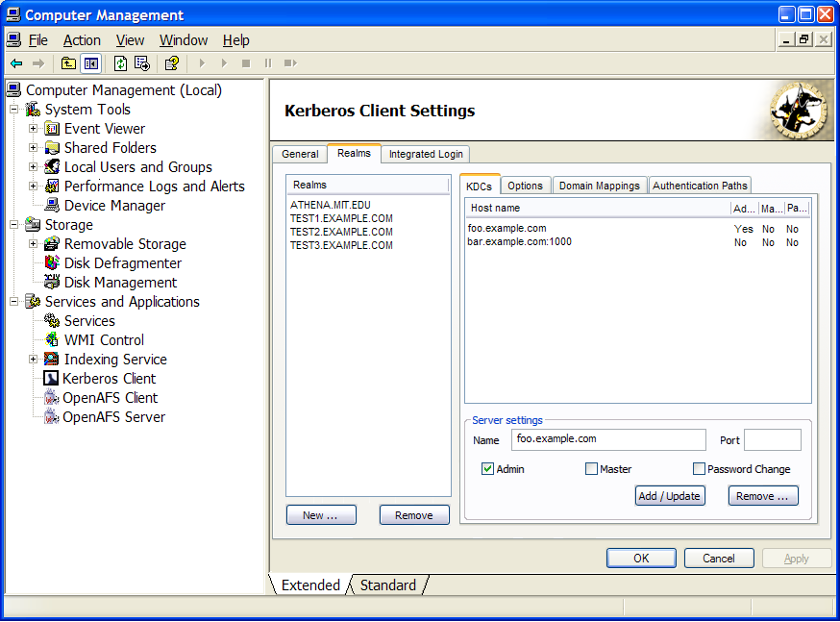Click the Disk Management icon
The image size is (840, 622).
click(52, 283)
